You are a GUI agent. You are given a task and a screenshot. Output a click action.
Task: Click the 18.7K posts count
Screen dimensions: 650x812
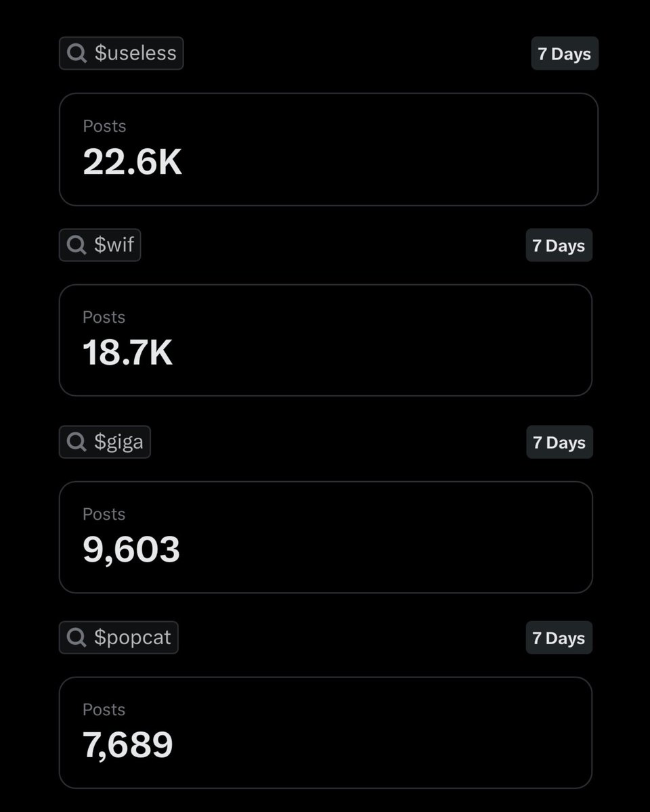coord(128,353)
